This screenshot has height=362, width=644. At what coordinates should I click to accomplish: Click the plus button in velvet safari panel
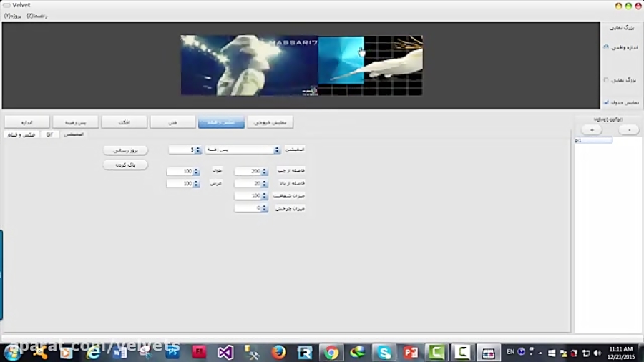click(591, 130)
